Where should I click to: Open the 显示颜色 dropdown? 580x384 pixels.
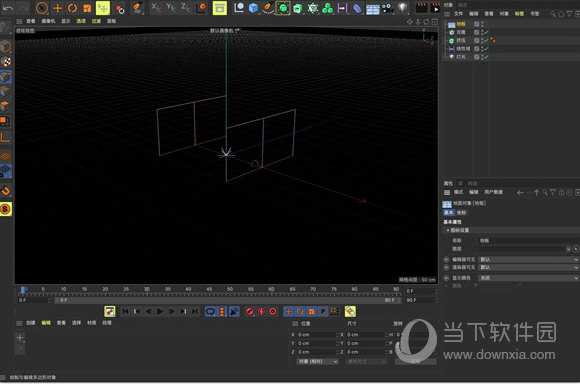tap(529, 277)
